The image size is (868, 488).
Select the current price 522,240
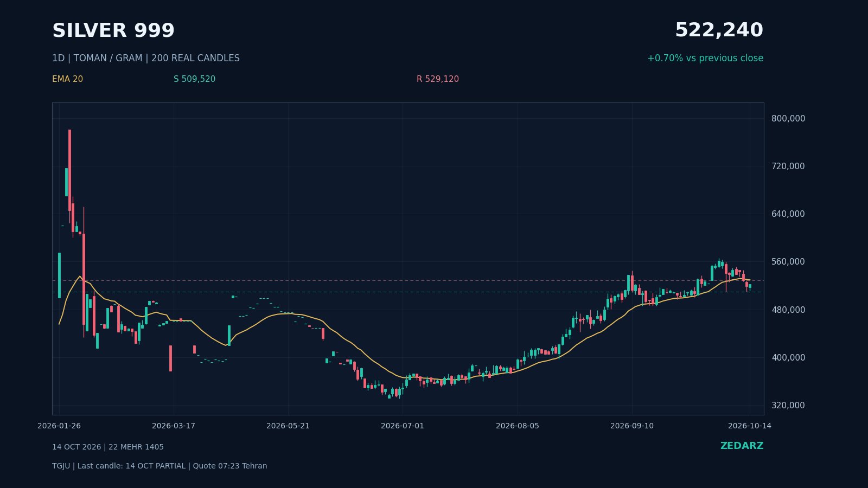(719, 31)
